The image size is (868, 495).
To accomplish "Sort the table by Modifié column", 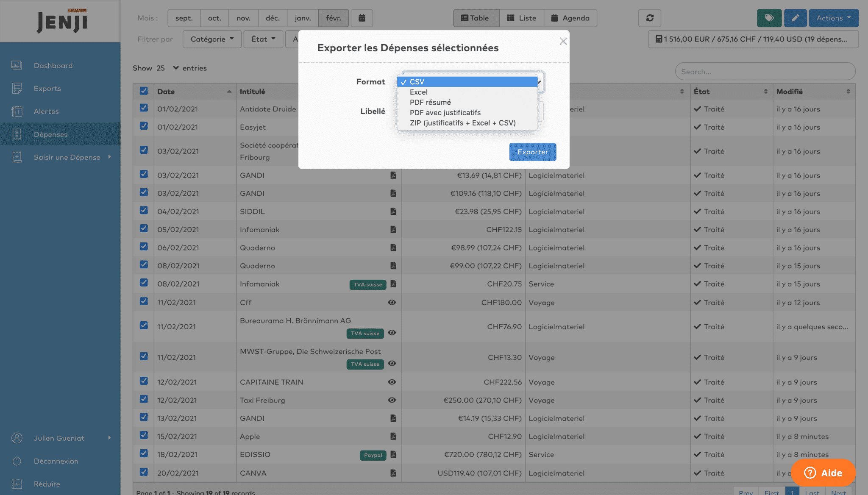I will pyautogui.click(x=814, y=92).
